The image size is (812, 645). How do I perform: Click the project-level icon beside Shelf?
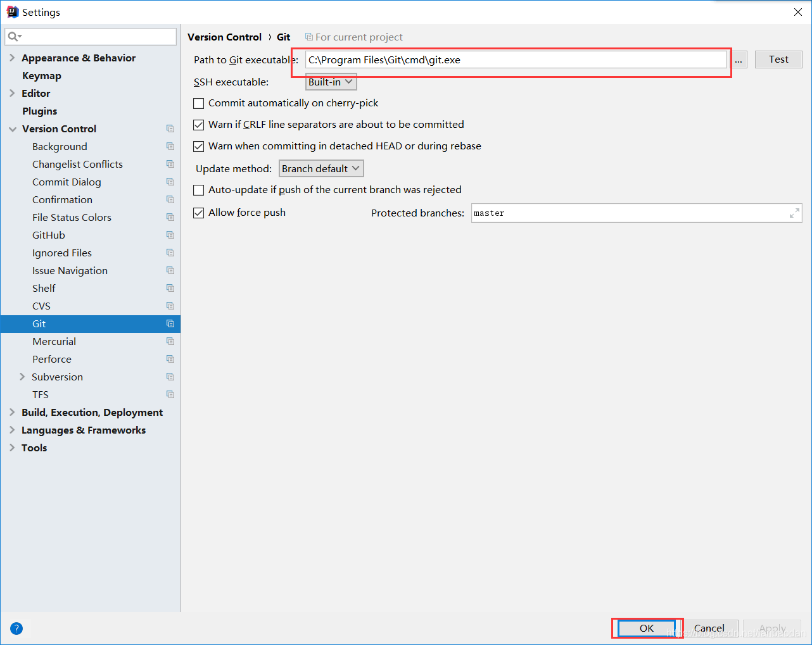(170, 288)
